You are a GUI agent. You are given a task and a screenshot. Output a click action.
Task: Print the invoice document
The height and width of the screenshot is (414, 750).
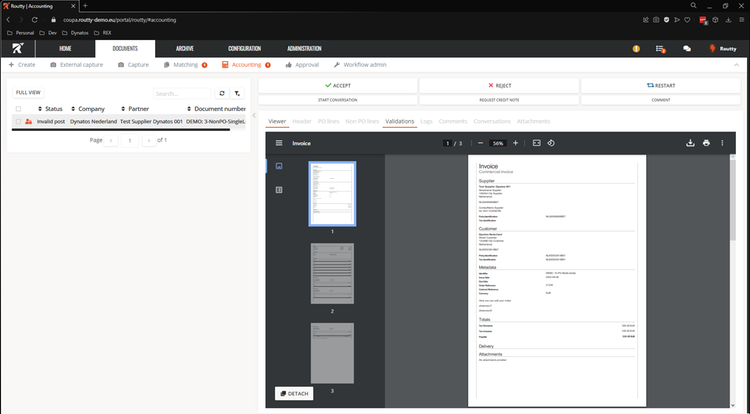707,143
